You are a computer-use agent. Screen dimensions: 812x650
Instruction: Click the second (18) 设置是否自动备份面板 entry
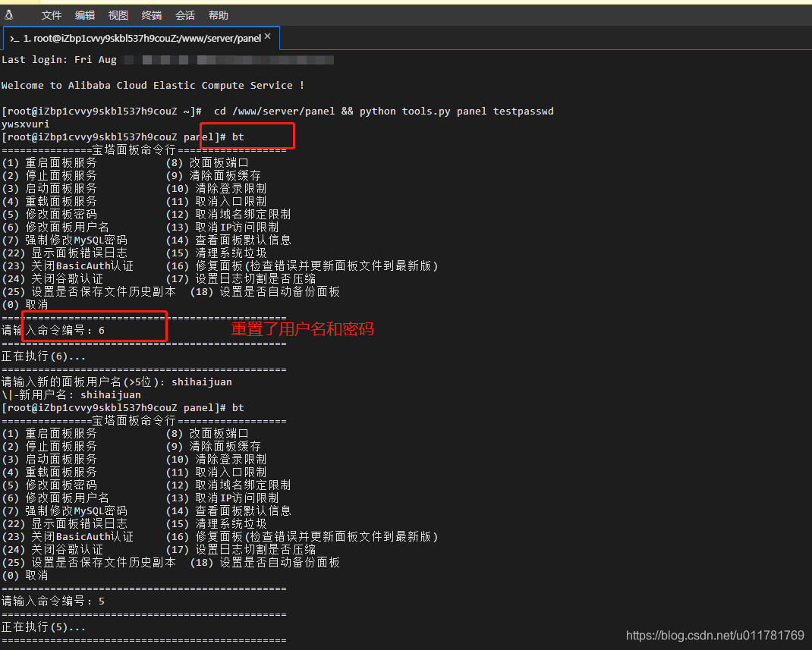(x=265, y=562)
